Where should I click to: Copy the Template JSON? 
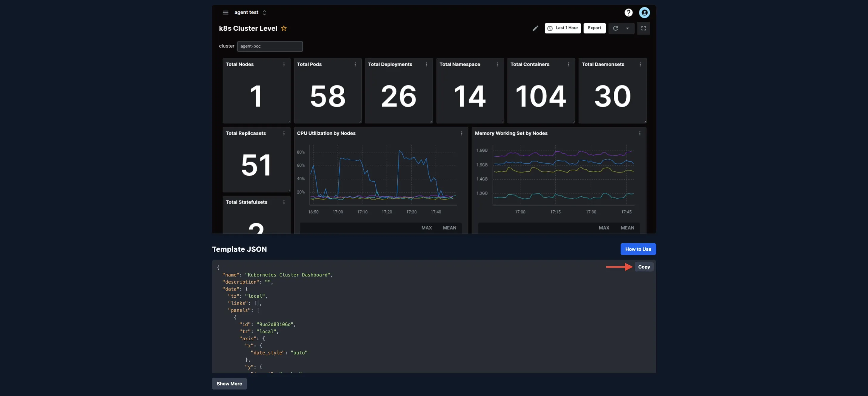click(644, 267)
